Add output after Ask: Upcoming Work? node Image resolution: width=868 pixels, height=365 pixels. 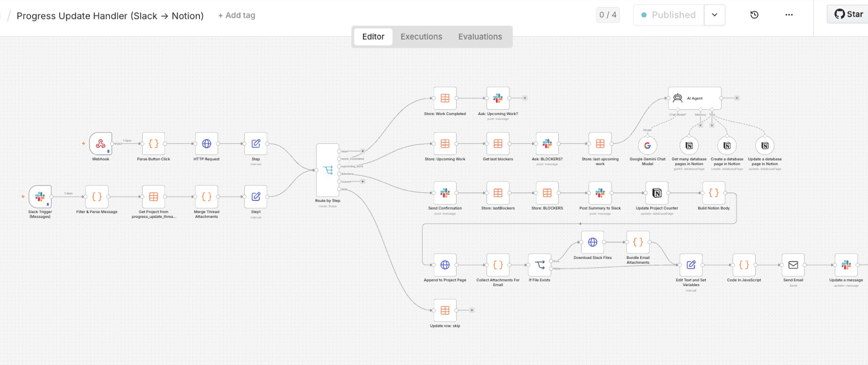(x=525, y=98)
